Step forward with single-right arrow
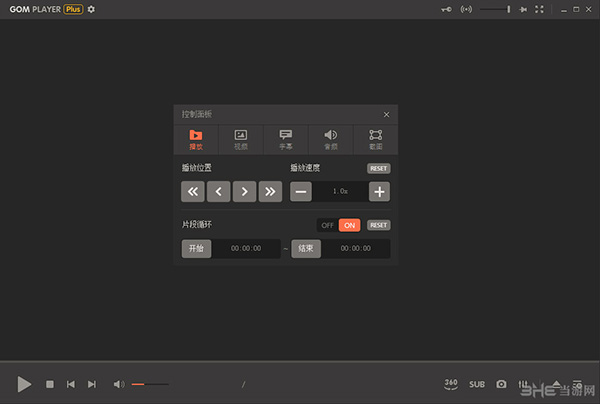This screenshot has width=600, height=404. tap(245, 191)
